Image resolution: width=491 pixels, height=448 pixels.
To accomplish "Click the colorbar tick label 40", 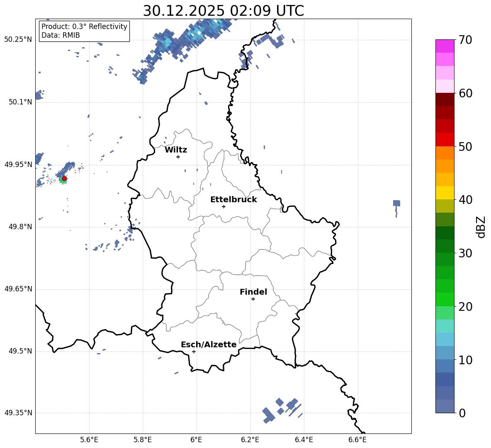I will [465, 200].
